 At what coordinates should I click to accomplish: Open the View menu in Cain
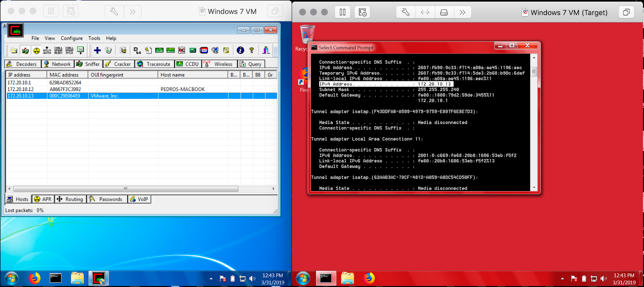[50, 38]
